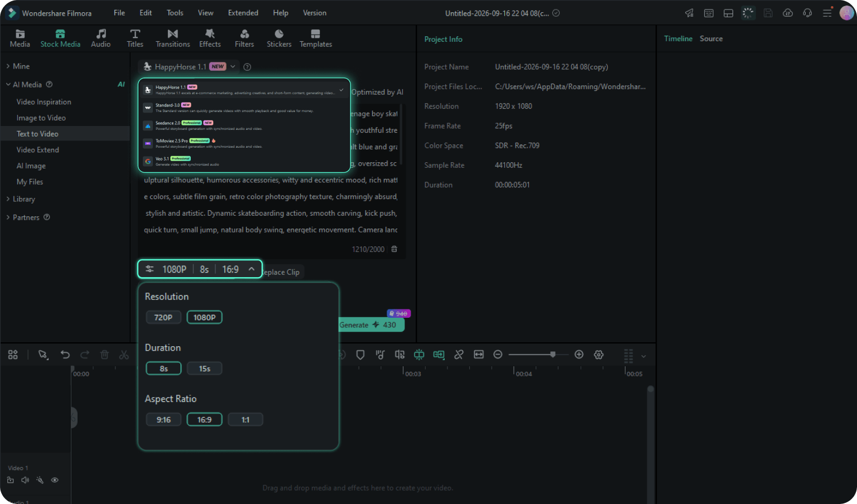Open the Transitions panel icon
This screenshot has width=857, height=504.
(173, 34)
